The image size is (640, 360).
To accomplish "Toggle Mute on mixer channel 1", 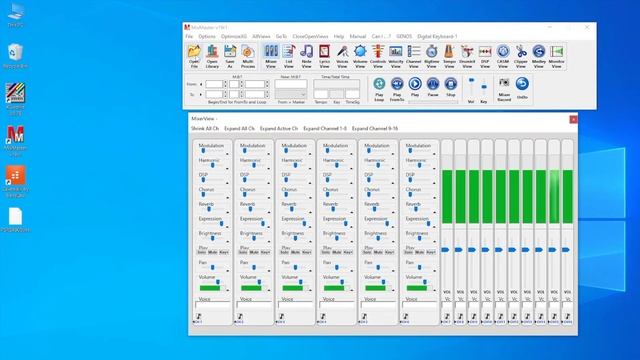I will click(x=213, y=252).
